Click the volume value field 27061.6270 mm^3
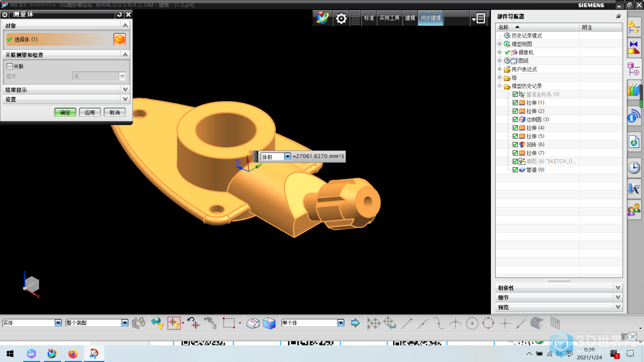Image resolution: width=644 pixels, height=362 pixels. click(318, 157)
